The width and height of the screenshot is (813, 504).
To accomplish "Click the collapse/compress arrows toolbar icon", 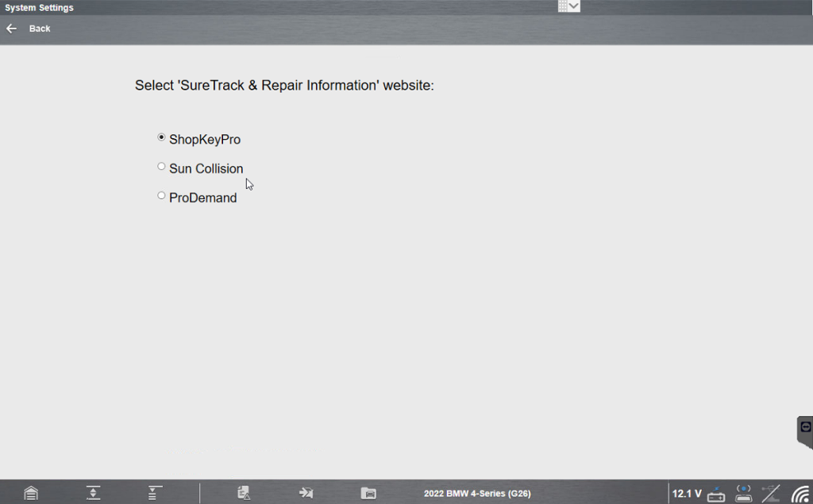I will coord(94,493).
